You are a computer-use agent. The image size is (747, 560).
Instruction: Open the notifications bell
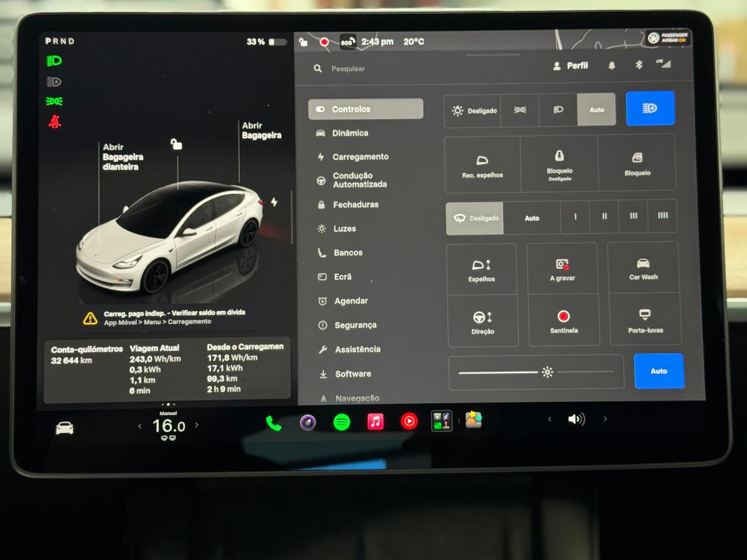(612, 65)
